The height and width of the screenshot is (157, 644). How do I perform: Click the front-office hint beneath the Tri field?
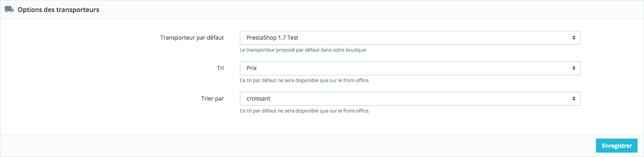(304, 81)
